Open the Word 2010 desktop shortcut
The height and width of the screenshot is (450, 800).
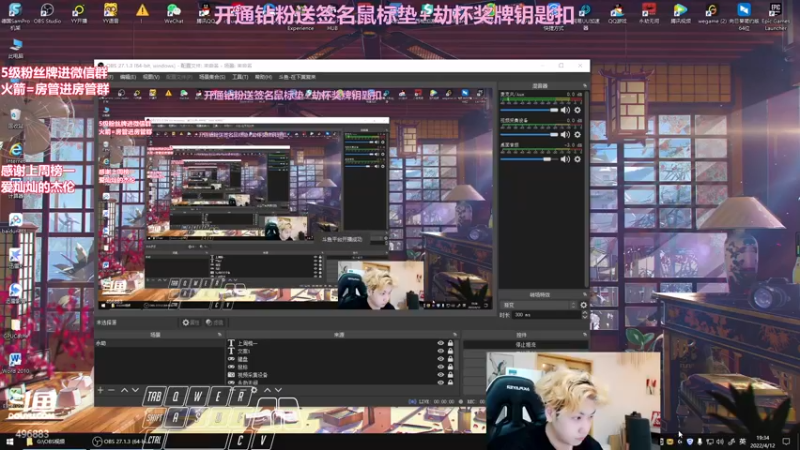15,363
